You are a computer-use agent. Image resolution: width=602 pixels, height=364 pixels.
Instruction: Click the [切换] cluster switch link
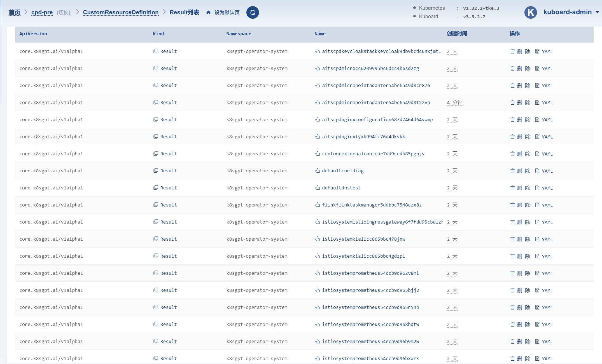63,13
